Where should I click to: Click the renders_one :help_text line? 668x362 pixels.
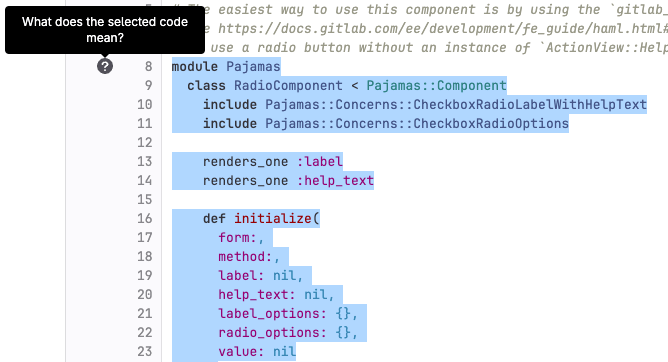[x=288, y=181]
